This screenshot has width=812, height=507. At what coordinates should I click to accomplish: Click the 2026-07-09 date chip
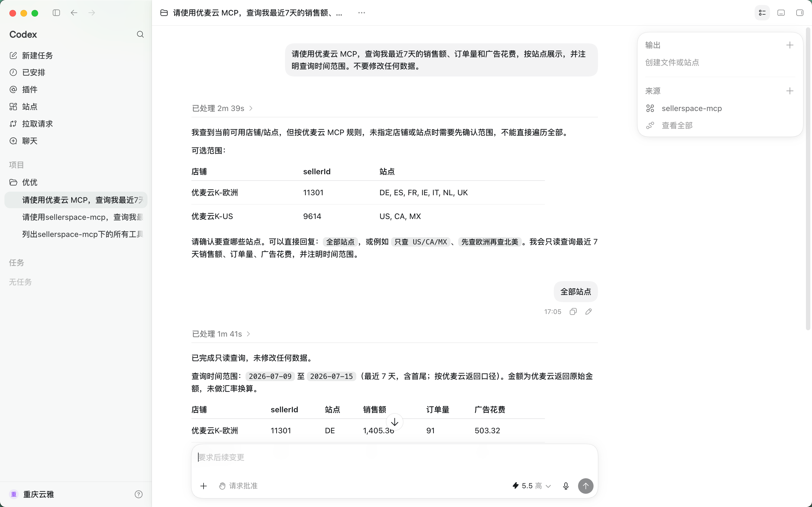(270, 376)
